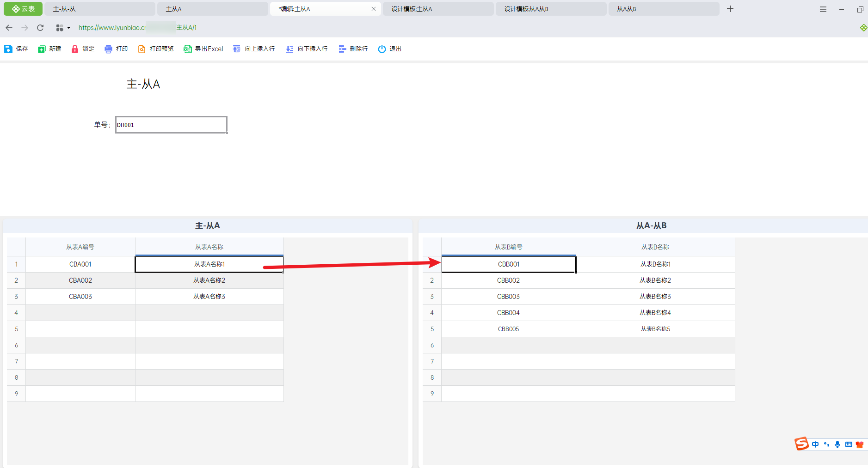Switch to the 设计模板:从A从B tab

[551, 9]
